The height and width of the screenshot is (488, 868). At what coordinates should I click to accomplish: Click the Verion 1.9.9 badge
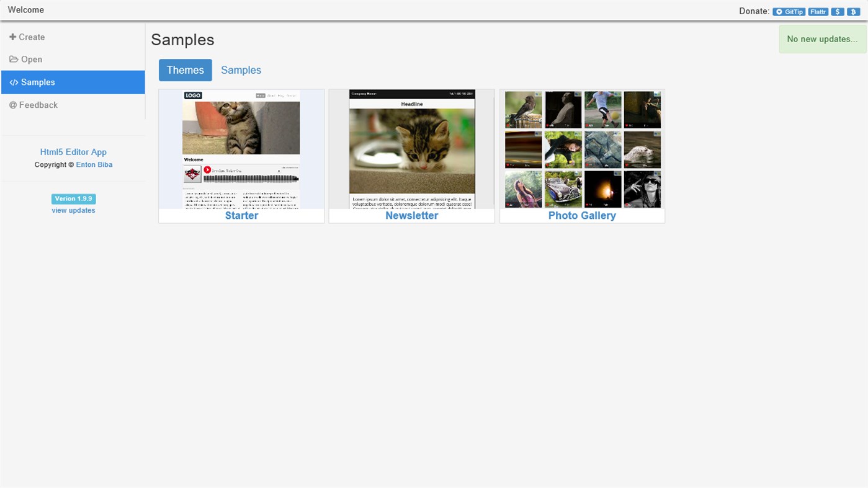click(73, 199)
